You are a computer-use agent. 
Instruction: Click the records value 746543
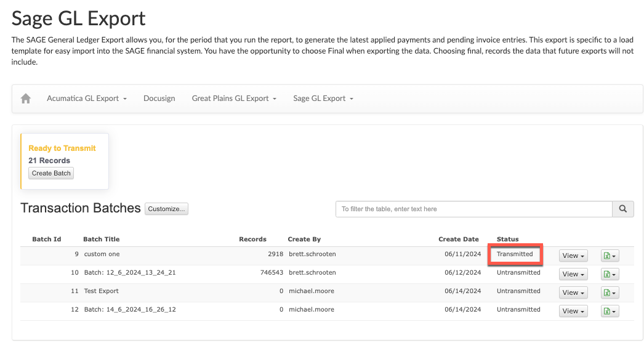tap(272, 273)
